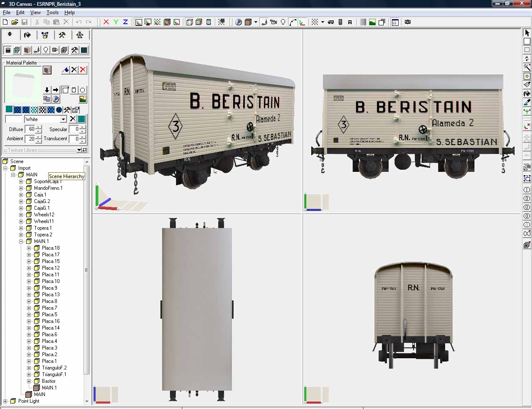Click the red X delete material button
532x409 pixels.
(83, 70)
